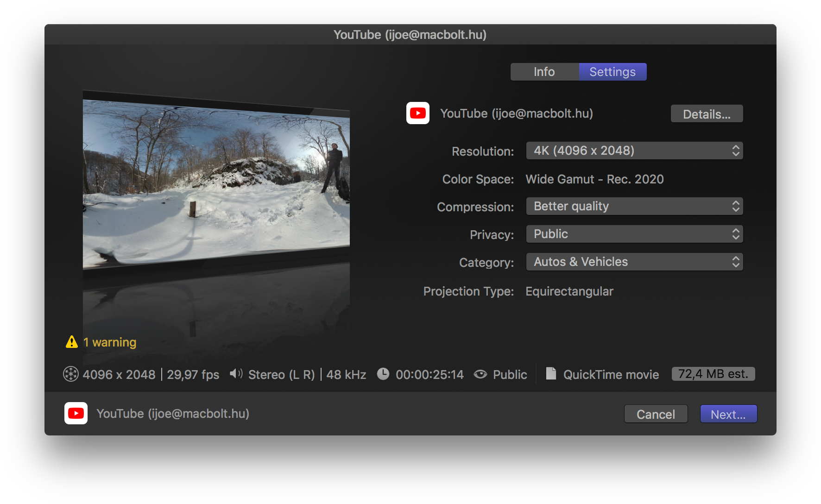Image resolution: width=821 pixels, height=504 pixels.
Task: Click the 00:00:25:14 duration text
Action: coord(429,375)
